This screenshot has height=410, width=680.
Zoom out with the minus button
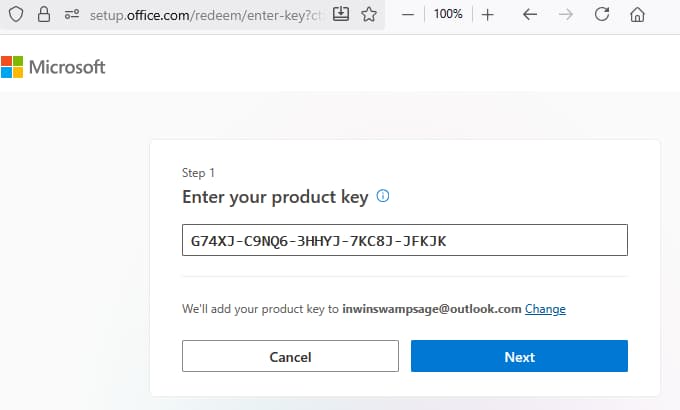pyautogui.click(x=408, y=15)
